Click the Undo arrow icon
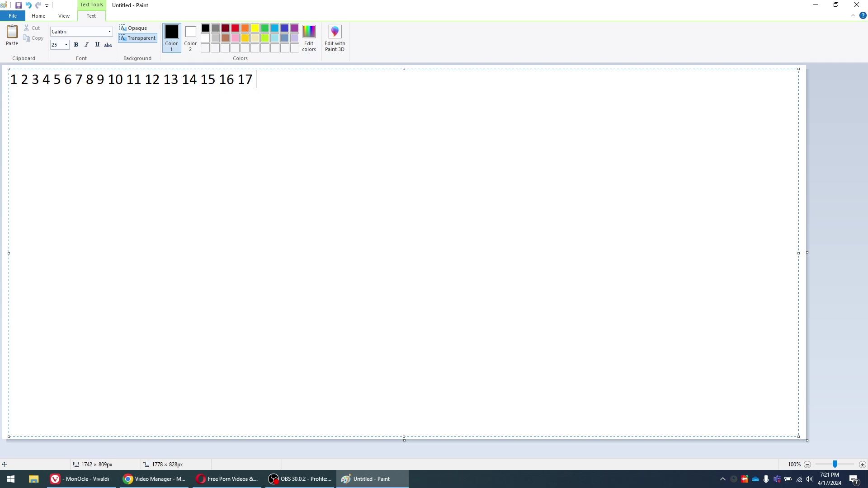The height and width of the screenshot is (488, 868). pyautogui.click(x=28, y=5)
